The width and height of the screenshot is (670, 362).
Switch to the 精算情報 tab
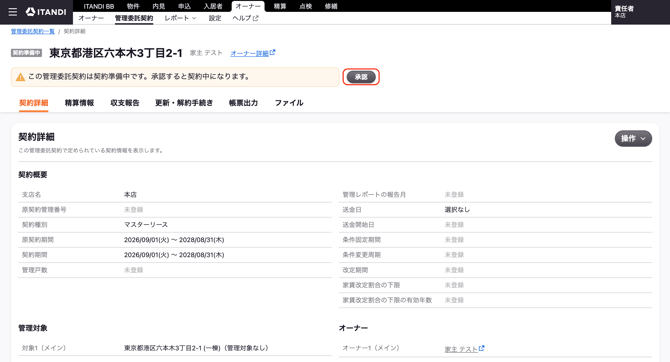click(79, 103)
